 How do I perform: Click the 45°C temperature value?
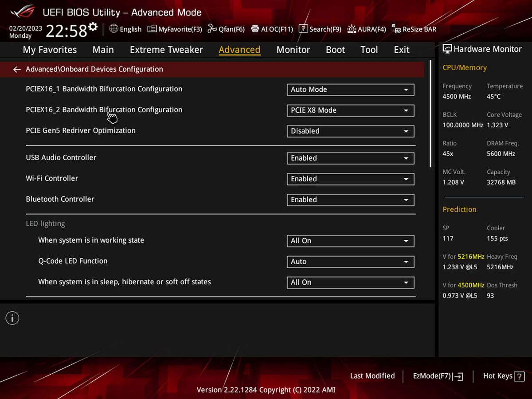pos(493,97)
